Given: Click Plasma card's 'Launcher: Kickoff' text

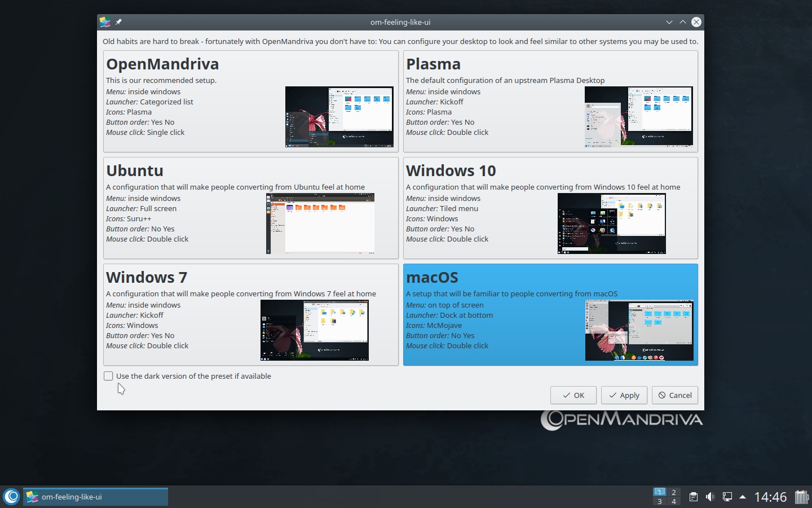Looking at the screenshot, I should [x=435, y=102].
